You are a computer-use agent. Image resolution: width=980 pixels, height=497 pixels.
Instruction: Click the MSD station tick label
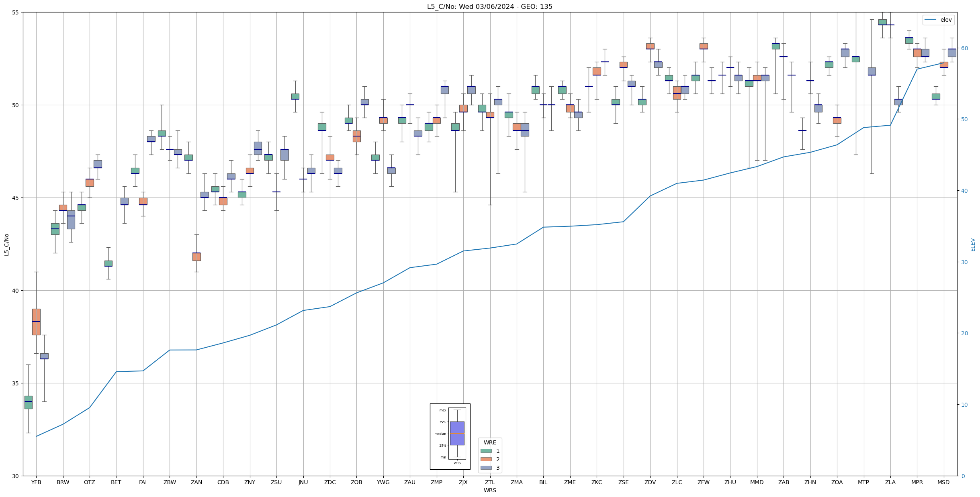pos(943,482)
